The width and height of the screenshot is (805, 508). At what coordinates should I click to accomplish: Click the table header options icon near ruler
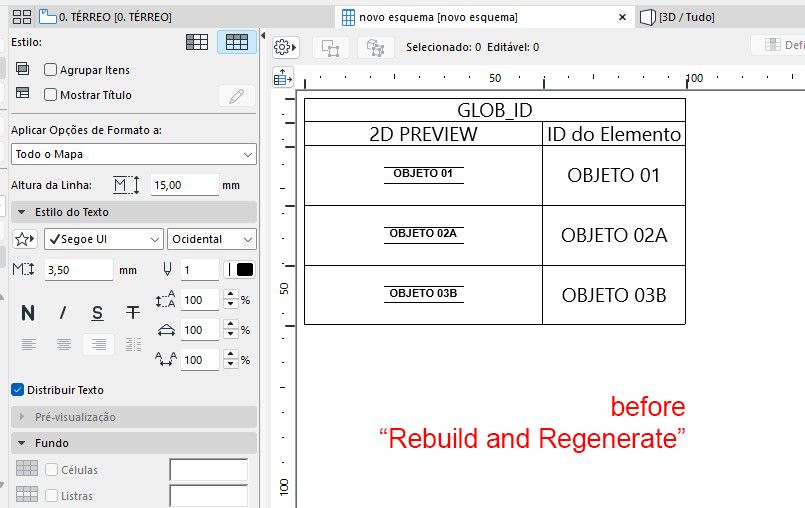pos(283,77)
